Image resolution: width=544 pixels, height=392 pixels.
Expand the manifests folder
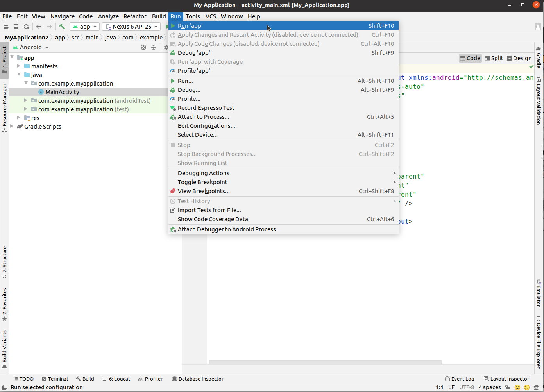point(19,66)
